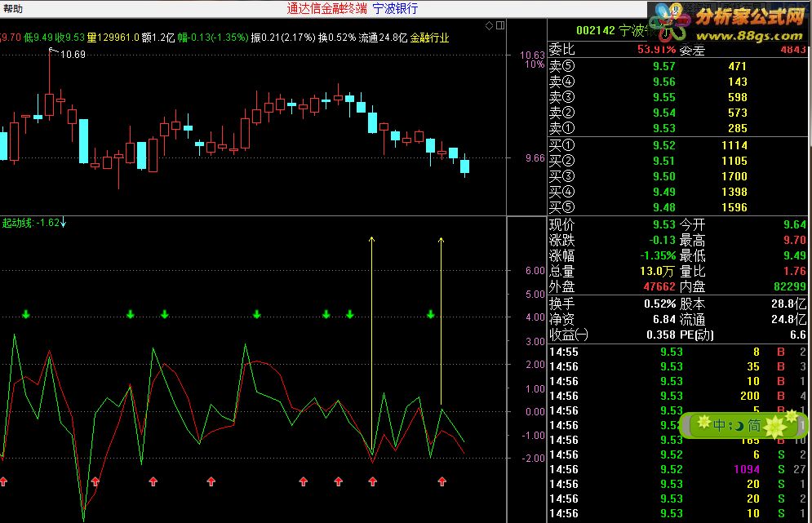812x523 pixels.
Task: Click the 10.63 price axis label
Action: pos(532,55)
